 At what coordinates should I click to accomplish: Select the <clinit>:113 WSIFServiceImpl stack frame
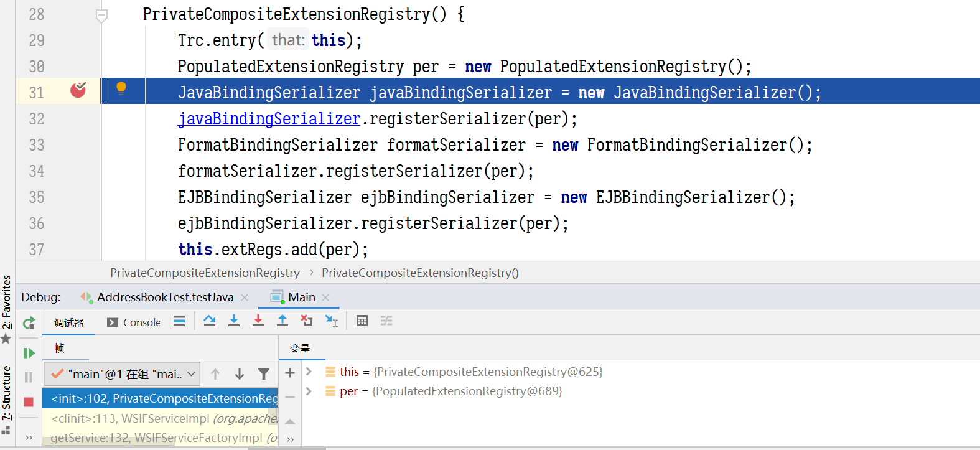coord(163,418)
